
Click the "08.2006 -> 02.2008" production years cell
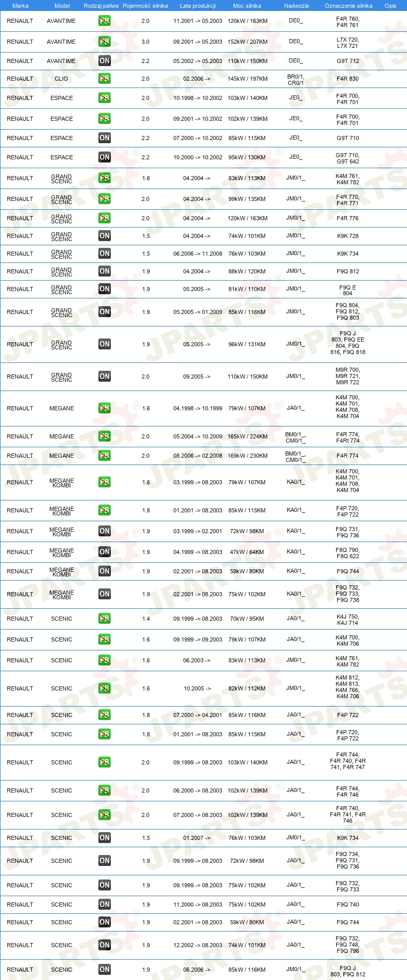point(198,456)
